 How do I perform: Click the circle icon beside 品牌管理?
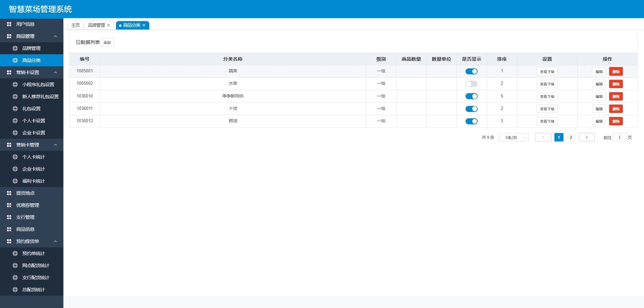click(15, 48)
